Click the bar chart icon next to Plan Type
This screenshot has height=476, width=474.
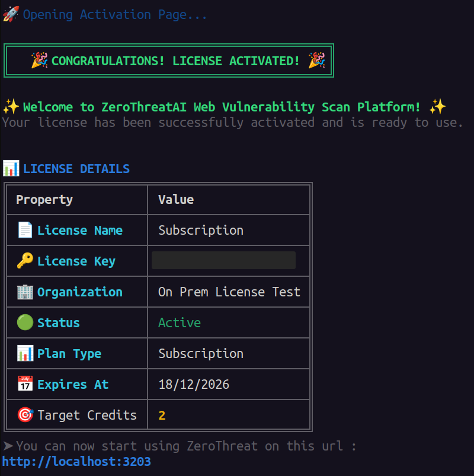point(25,353)
